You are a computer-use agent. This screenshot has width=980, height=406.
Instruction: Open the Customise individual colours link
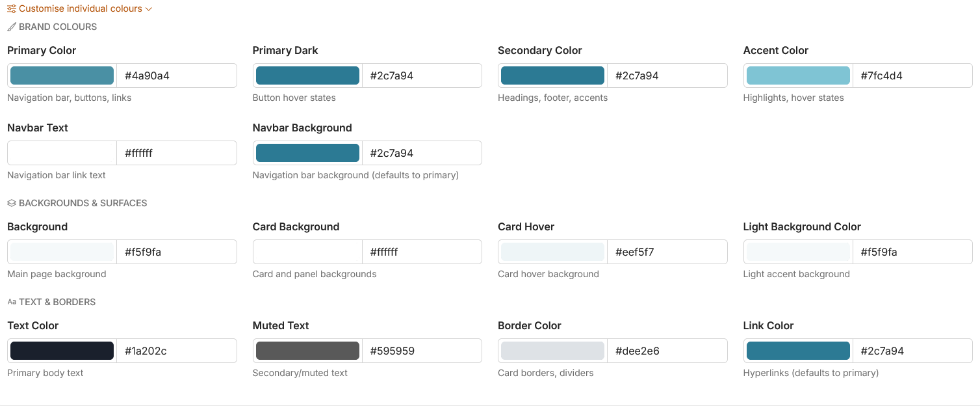click(x=81, y=8)
